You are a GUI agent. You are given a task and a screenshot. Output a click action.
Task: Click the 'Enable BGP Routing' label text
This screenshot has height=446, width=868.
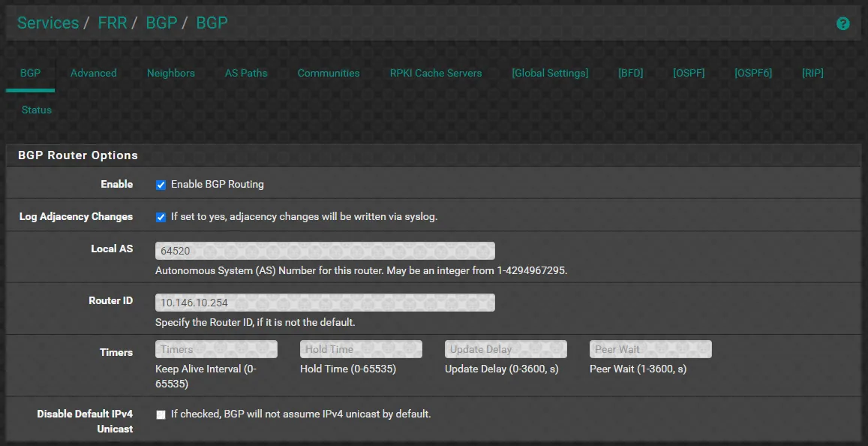(x=217, y=185)
